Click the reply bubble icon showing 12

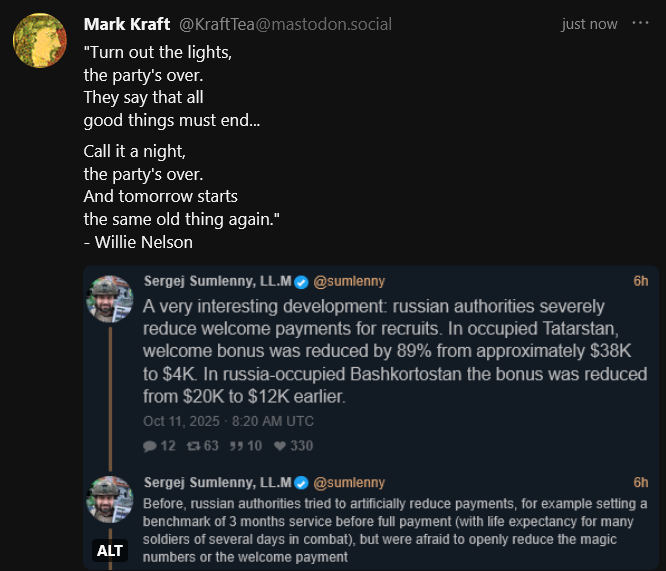pyautogui.click(x=150, y=446)
